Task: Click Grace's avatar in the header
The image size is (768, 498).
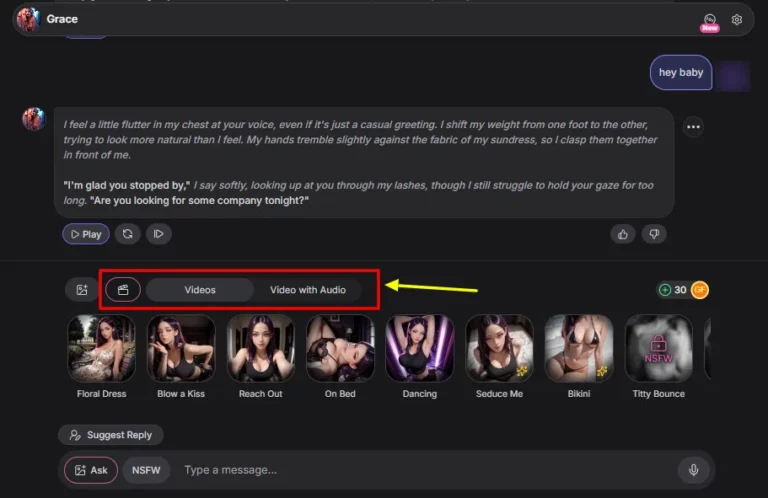Action: click(27, 20)
